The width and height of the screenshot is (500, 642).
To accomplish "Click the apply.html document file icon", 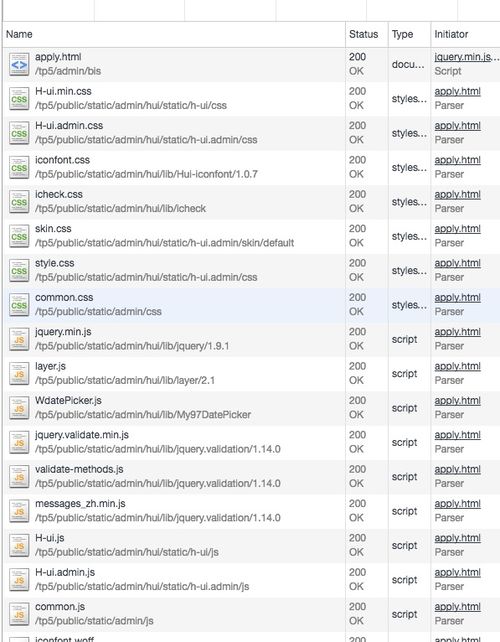I will (19, 64).
